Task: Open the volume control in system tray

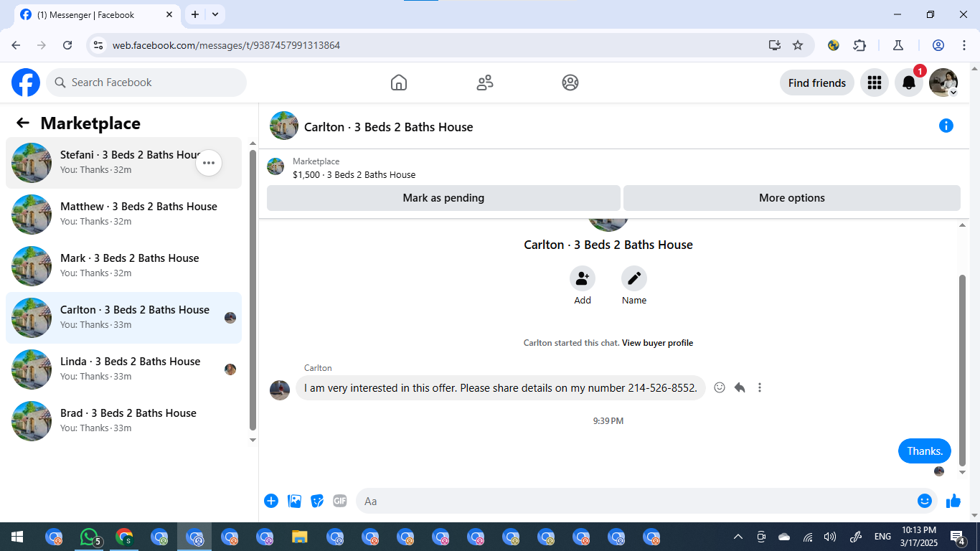Action: coord(830,537)
